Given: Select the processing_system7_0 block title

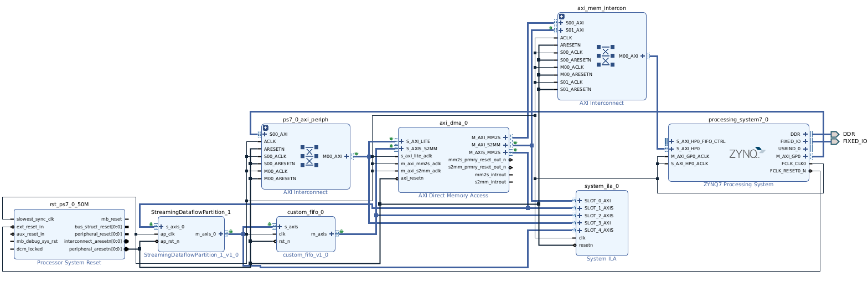Looking at the screenshot, I should coord(738,120).
